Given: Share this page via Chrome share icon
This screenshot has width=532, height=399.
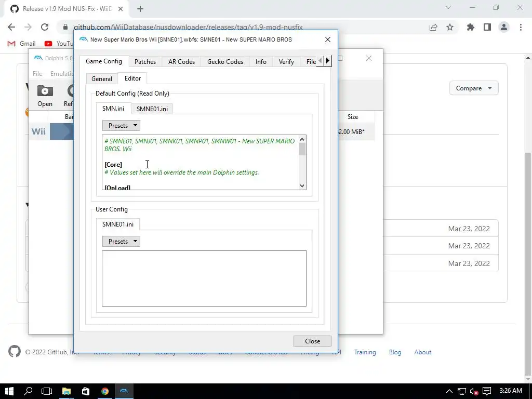Looking at the screenshot, I should 433,27.
